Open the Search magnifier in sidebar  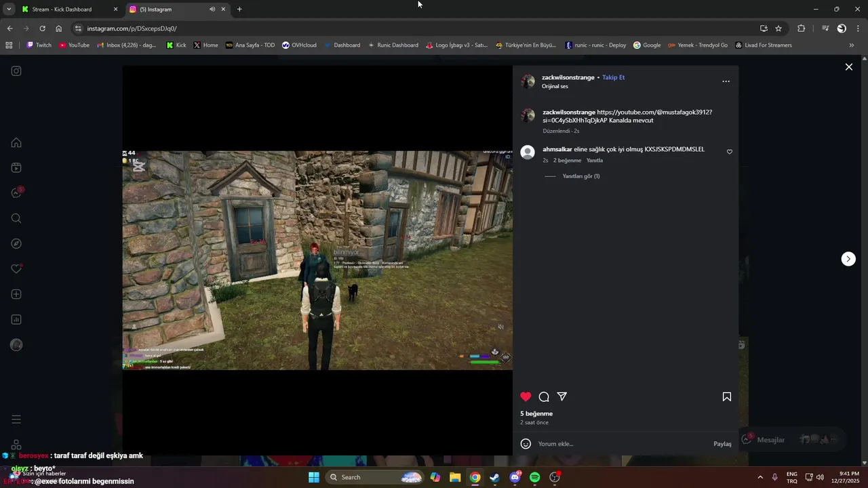coord(16,218)
